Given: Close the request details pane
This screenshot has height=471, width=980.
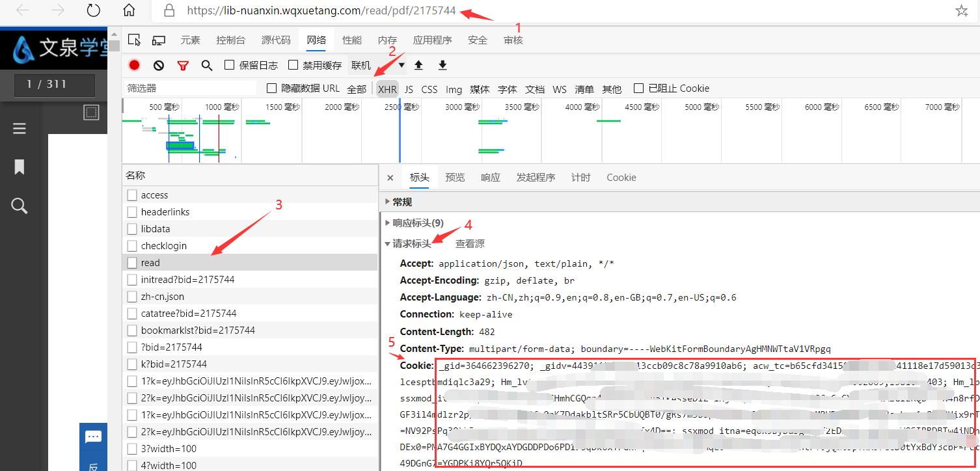Looking at the screenshot, I should pyautogui.click(x=390, y=178).
